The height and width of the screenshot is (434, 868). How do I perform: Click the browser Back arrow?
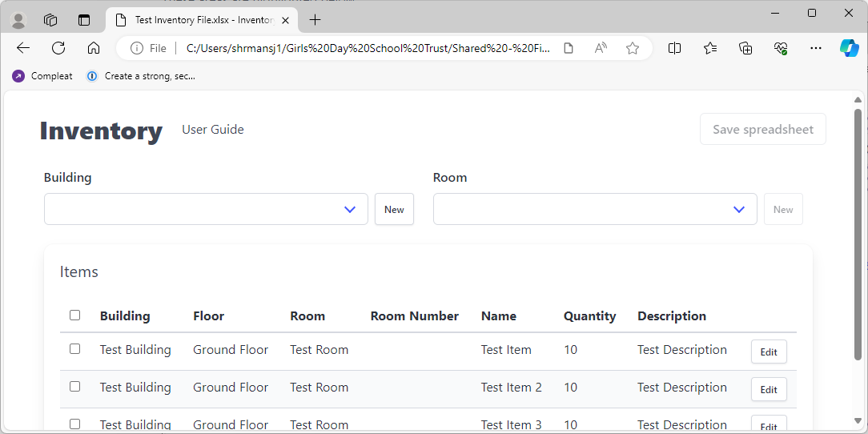[x=23, y=48]
